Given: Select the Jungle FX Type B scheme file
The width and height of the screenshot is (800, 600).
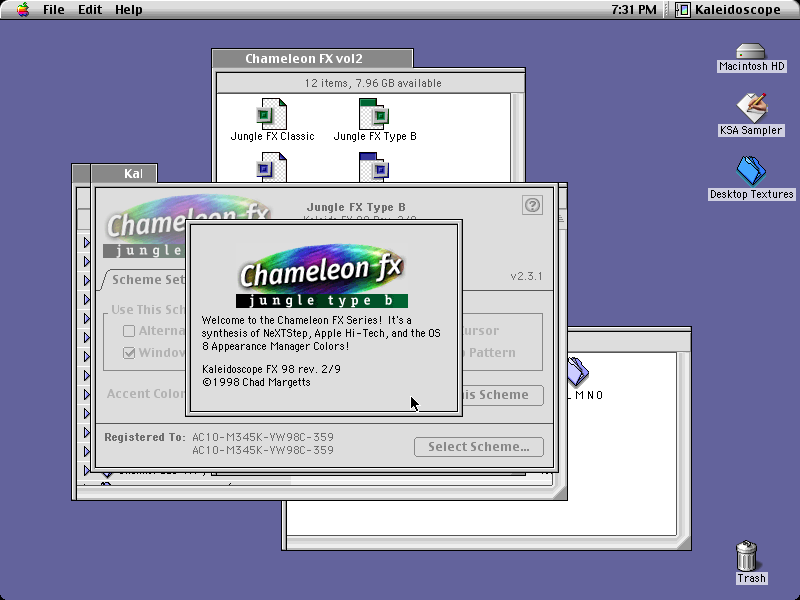Looking at the screenshot, I should coord(374,114).
